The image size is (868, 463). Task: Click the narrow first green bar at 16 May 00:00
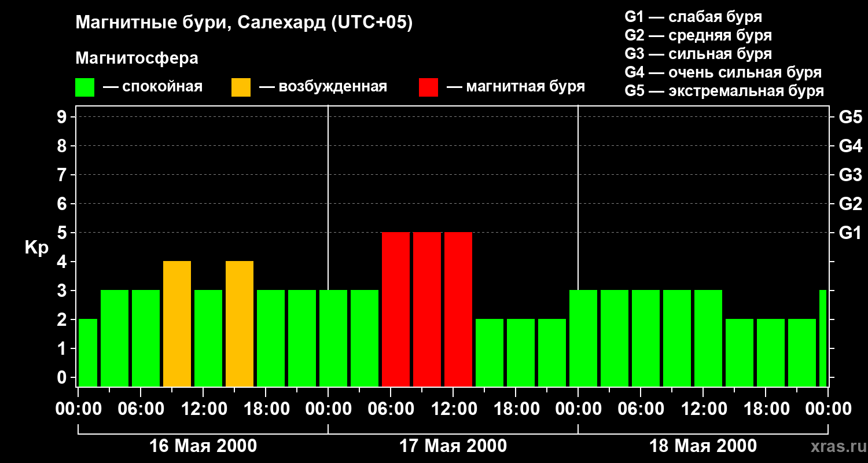pyautogui.click(x=87, y=352)
